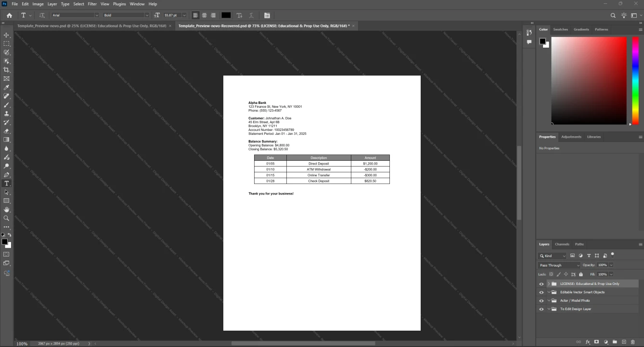Screen dimensions: 644x347
Task: Switch to the Channels tab
Action: [562, 244]
